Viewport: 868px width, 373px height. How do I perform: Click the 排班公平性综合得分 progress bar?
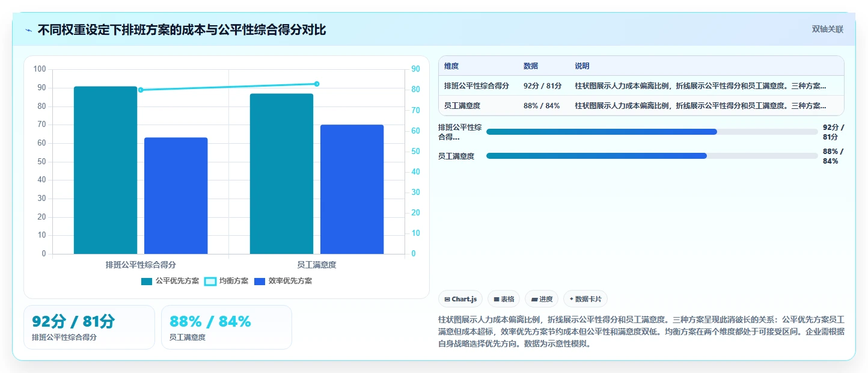click(x=652, y=132)
